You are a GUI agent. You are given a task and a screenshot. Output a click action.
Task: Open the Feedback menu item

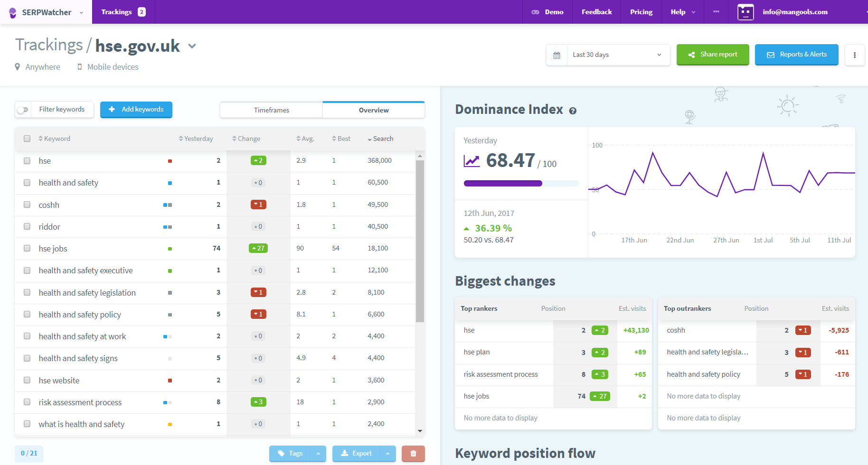tap(596, 12)
